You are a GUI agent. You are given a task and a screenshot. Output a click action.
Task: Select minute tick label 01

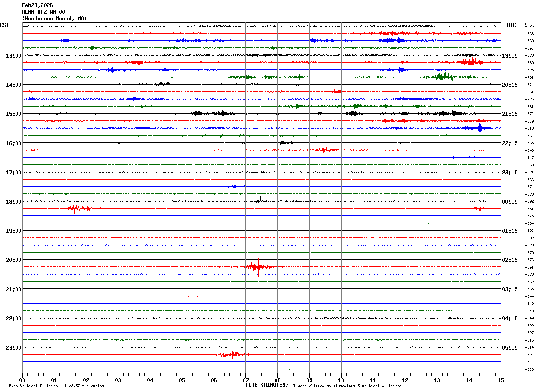coord(54,380)
